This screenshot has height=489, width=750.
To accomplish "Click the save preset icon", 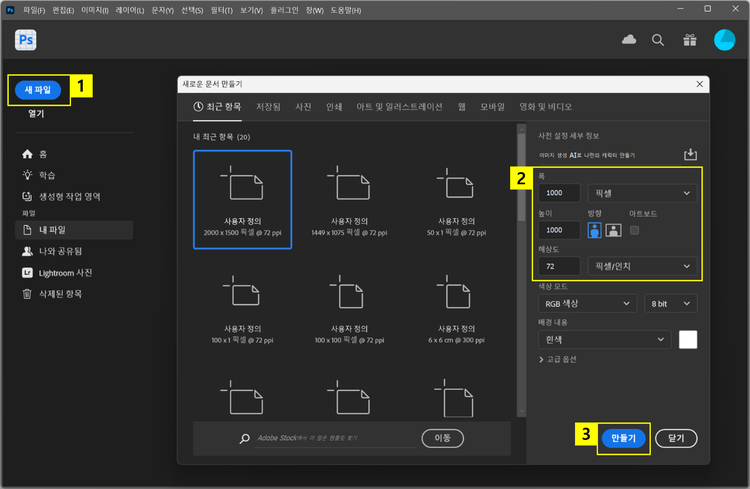I will click(x=689, y=154).
